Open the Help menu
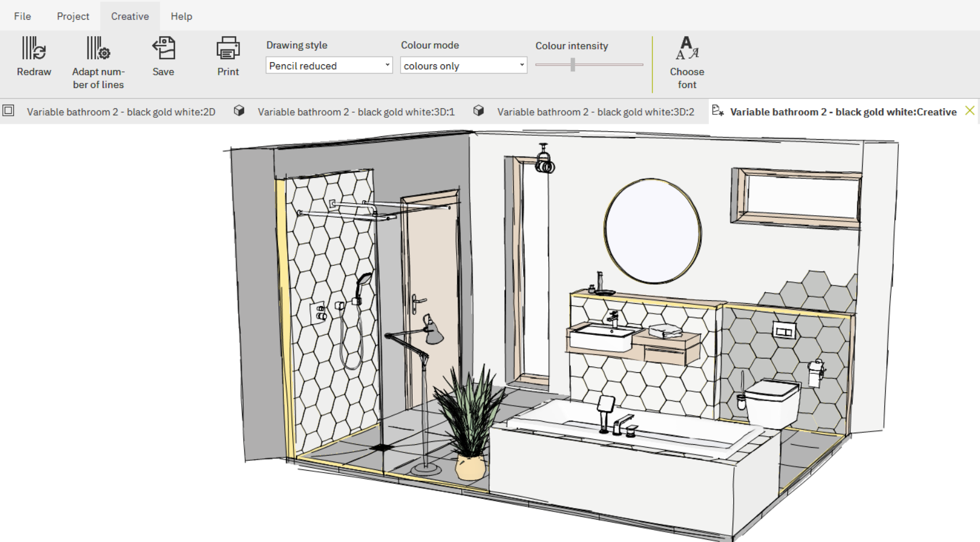This screenshot has height=542, width=980. (x=181, y=16)
